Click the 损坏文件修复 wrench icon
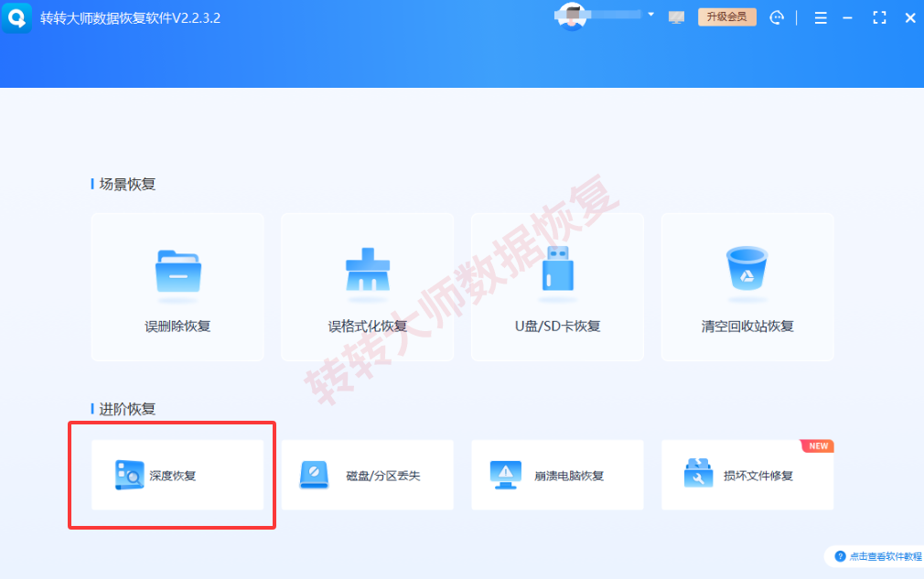Screen dimensions: 924x579 point(698,473)
